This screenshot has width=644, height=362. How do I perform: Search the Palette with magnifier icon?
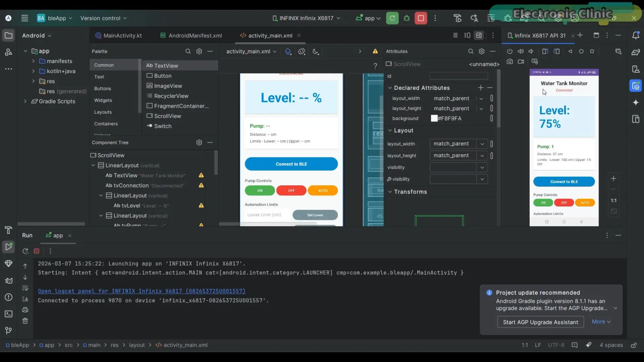188,51
